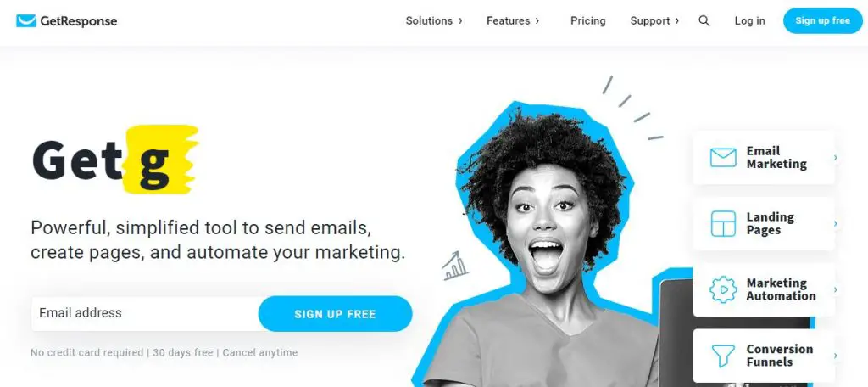Expand the Solutions menu chevron
This screenshot has width=868, height=387.
click(x=460, y=21)
